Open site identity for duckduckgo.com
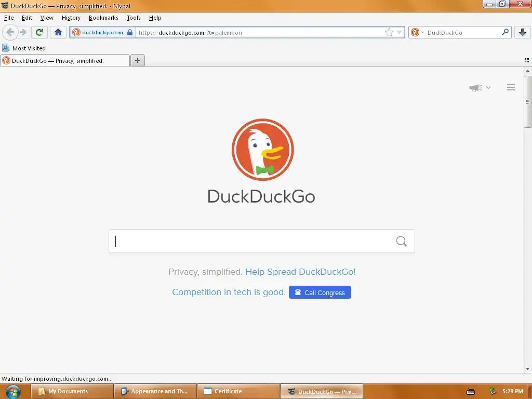This screenshot has height=399, width=532. (102, 32)
